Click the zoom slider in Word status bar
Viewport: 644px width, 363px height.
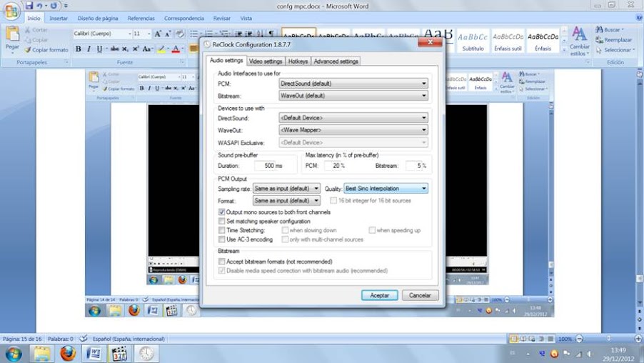click(609, 339)
